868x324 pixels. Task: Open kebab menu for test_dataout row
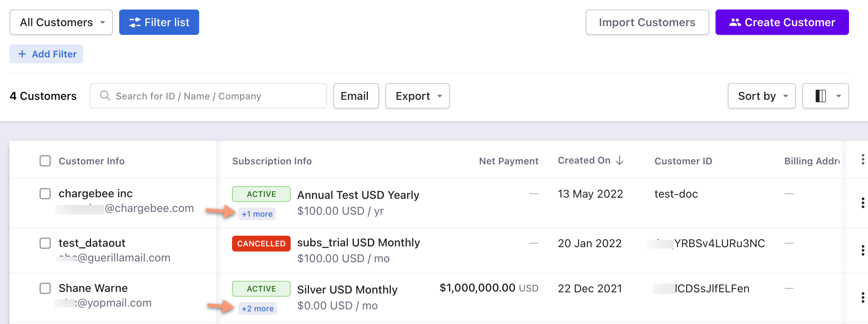click(x=862, y=250)
